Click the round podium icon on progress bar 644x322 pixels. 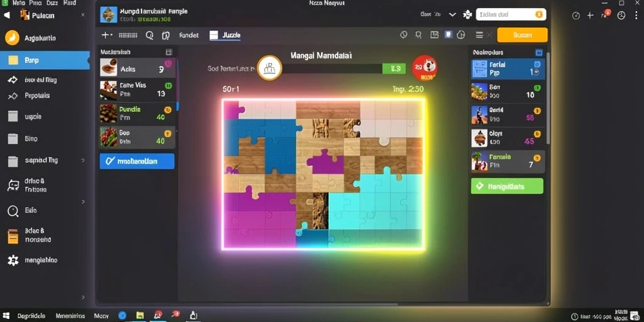pos(269,68)
